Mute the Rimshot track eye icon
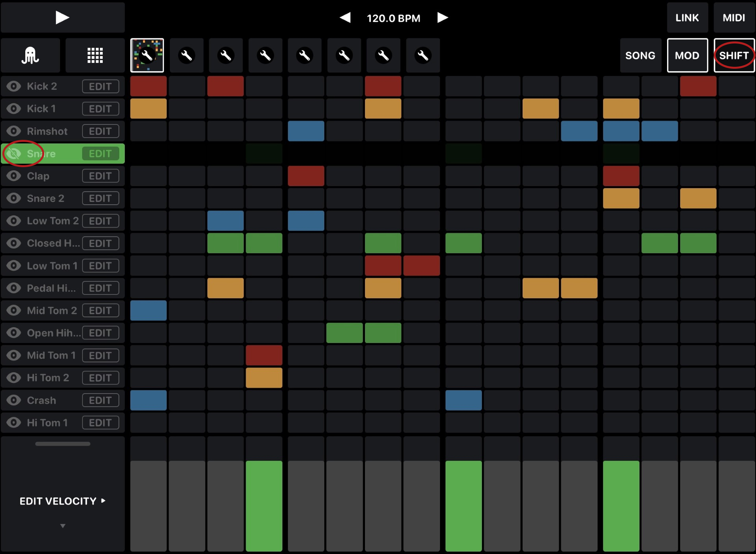 (x=14, y=131)
